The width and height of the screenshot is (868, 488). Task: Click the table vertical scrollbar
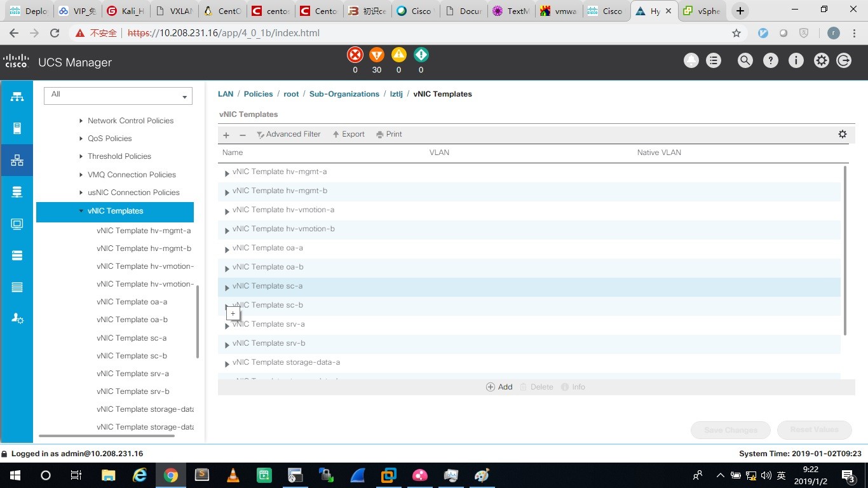coord(845,250)
